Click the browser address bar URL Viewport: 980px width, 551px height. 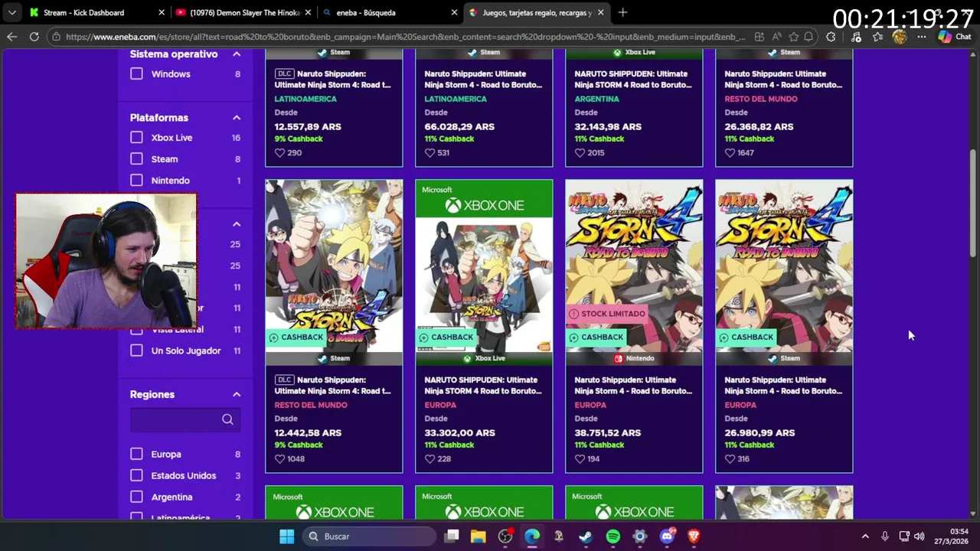pyautogui.click(x=404, y=37)
